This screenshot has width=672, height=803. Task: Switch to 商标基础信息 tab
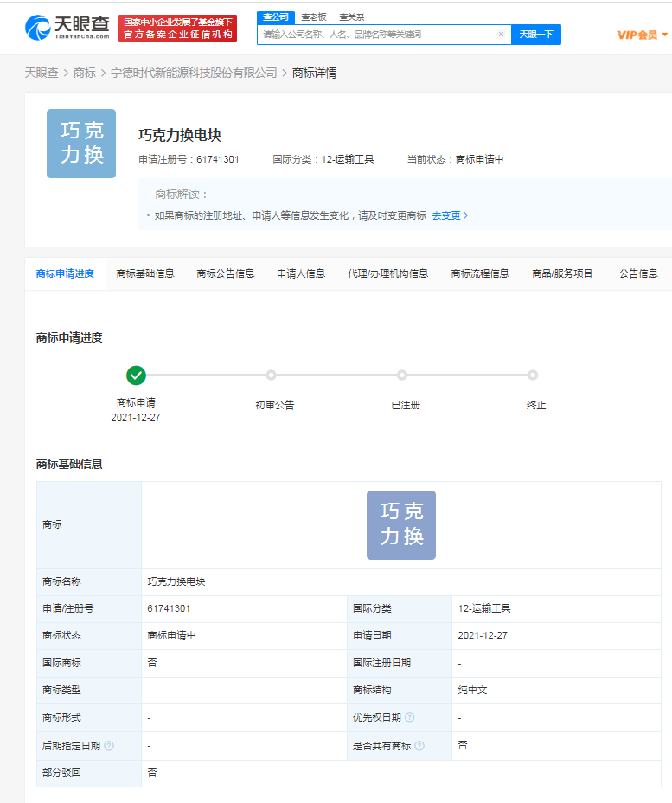tap(145, 273)
